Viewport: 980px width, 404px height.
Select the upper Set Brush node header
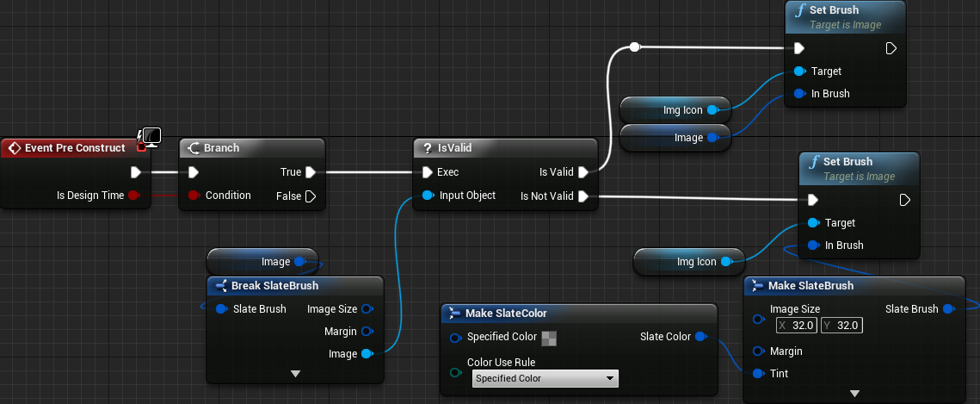pos(845,17)
